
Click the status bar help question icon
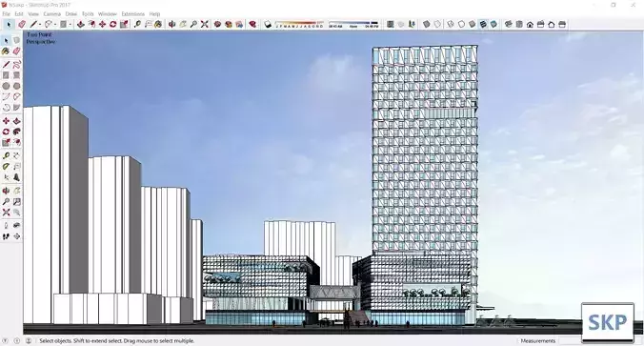tap(6, 340)
